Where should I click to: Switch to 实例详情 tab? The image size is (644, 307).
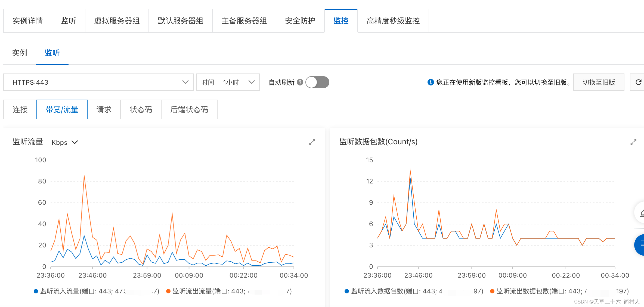click(28, 21)
